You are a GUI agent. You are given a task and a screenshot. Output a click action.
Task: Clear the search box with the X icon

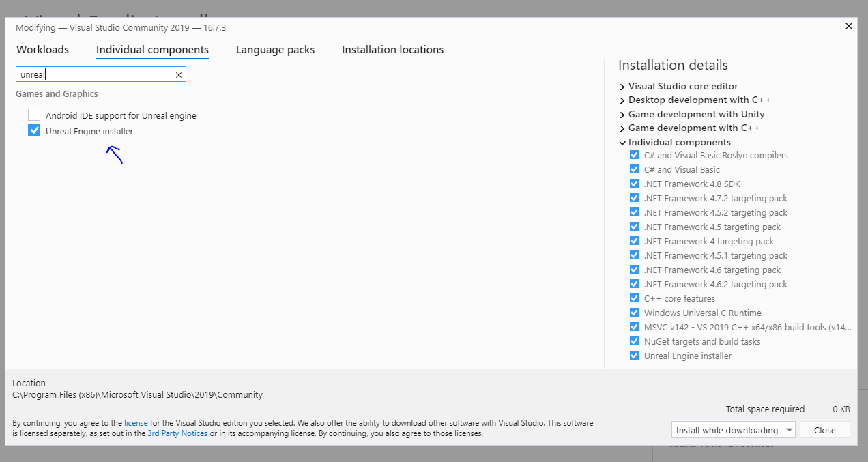click(x=179, y=75)
